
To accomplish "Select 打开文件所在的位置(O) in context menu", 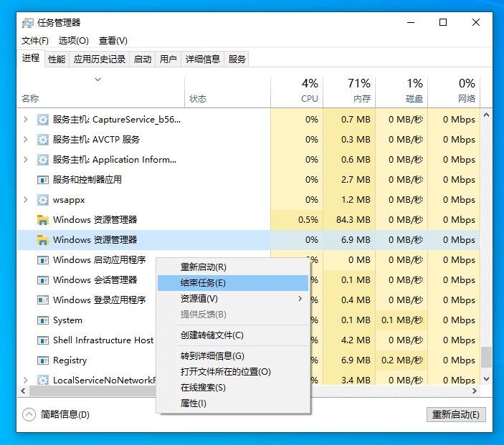I will (x=225, y=372).
